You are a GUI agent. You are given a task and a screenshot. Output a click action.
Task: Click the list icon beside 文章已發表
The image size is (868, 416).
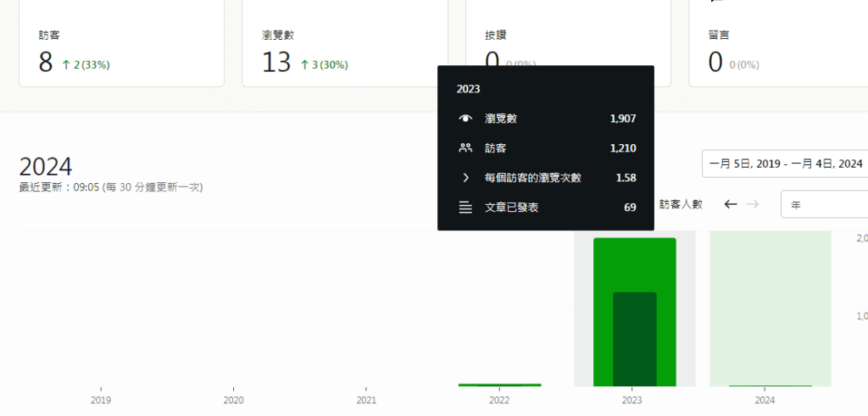(x=465, y=208)
